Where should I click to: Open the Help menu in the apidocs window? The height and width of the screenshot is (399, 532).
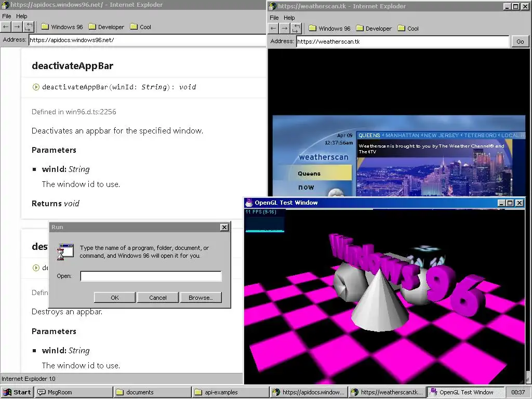[22, 16]
